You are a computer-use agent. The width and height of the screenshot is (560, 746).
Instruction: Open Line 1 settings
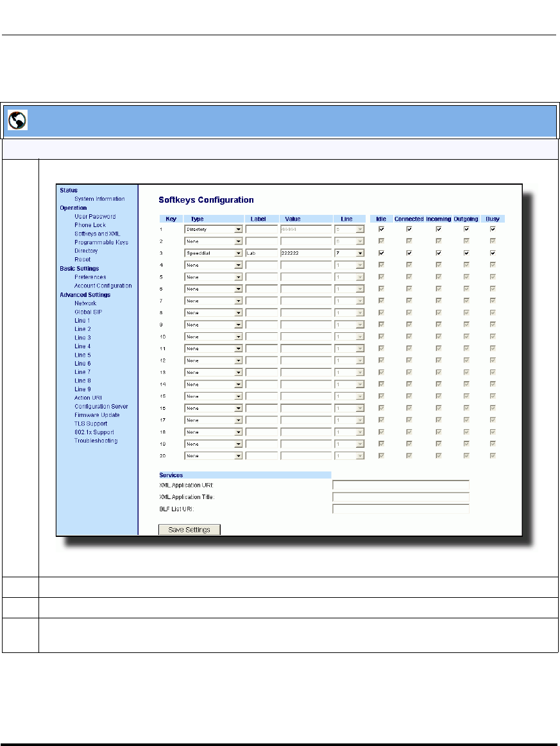82,320
